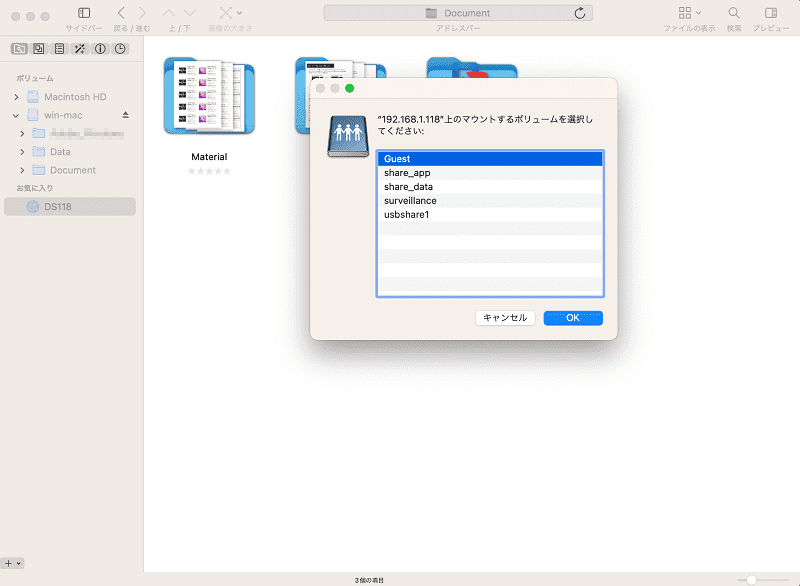800x586 pixels.
Task: Select the Guest volume in list
Action: tap(490, 159)
